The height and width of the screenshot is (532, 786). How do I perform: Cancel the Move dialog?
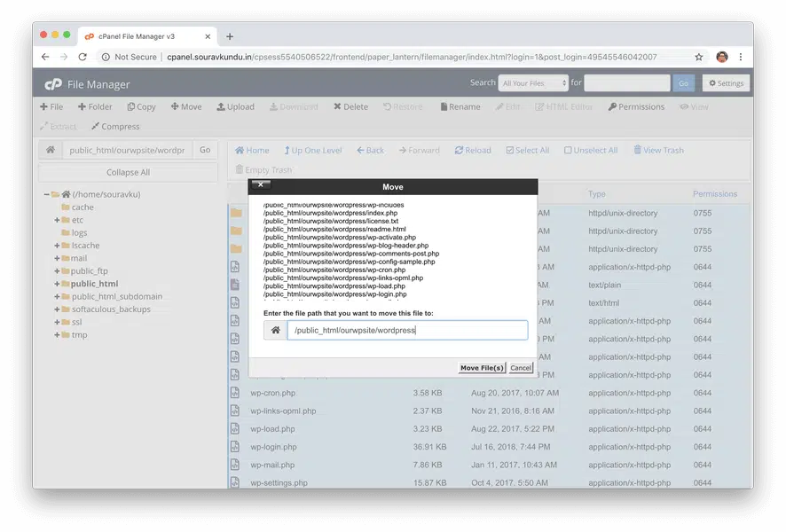(x=521, y=368)
